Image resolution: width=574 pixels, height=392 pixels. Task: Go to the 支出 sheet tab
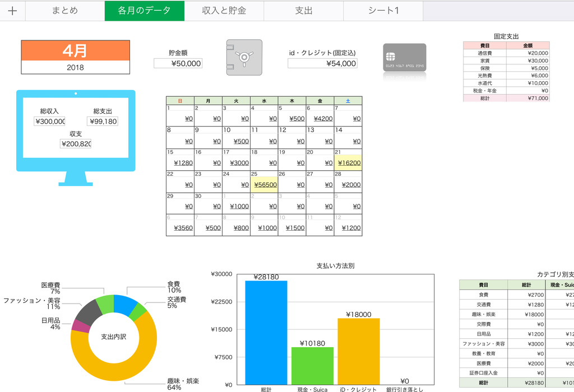303,11
